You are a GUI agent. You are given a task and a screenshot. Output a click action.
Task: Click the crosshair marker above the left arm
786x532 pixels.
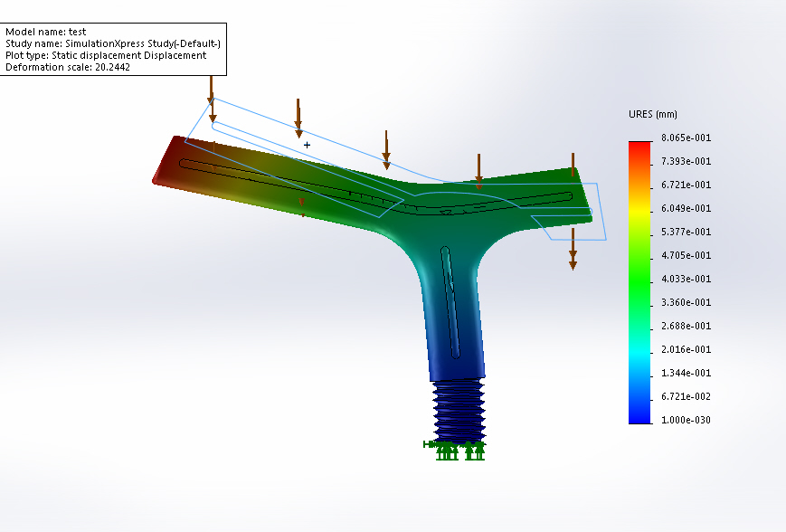308,145
